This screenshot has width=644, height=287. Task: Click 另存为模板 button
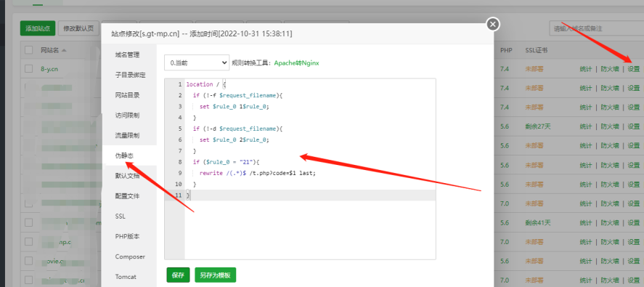(215, 275)
